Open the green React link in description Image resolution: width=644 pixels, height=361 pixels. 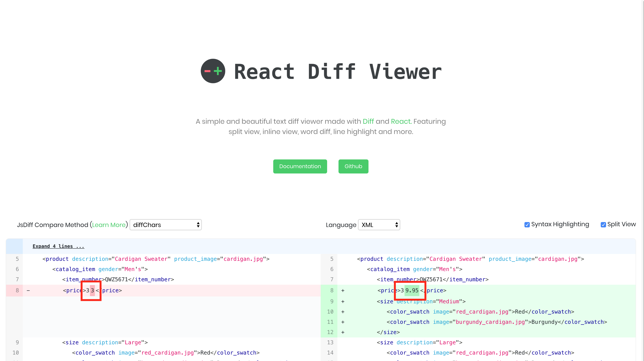(401, 121)
